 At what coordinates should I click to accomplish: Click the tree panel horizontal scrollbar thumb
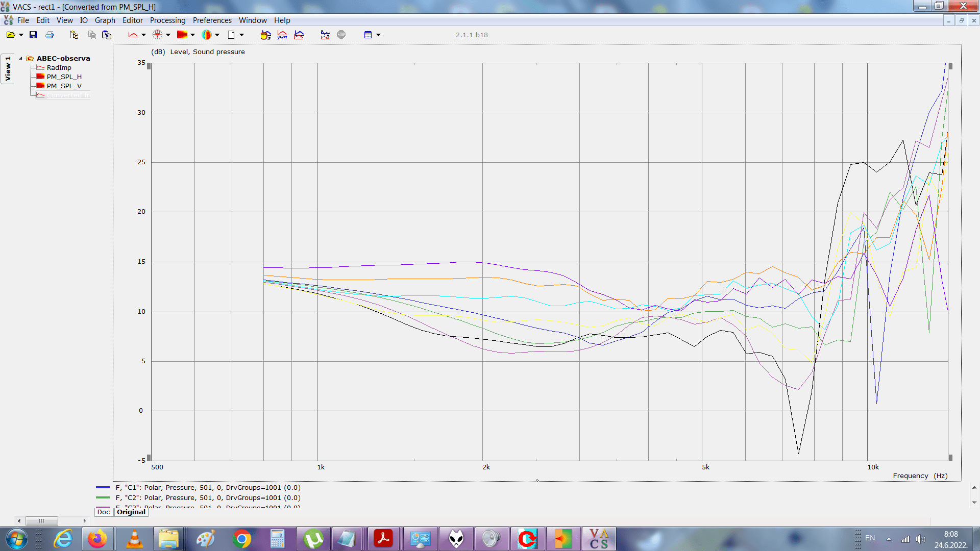click(42, 521)
